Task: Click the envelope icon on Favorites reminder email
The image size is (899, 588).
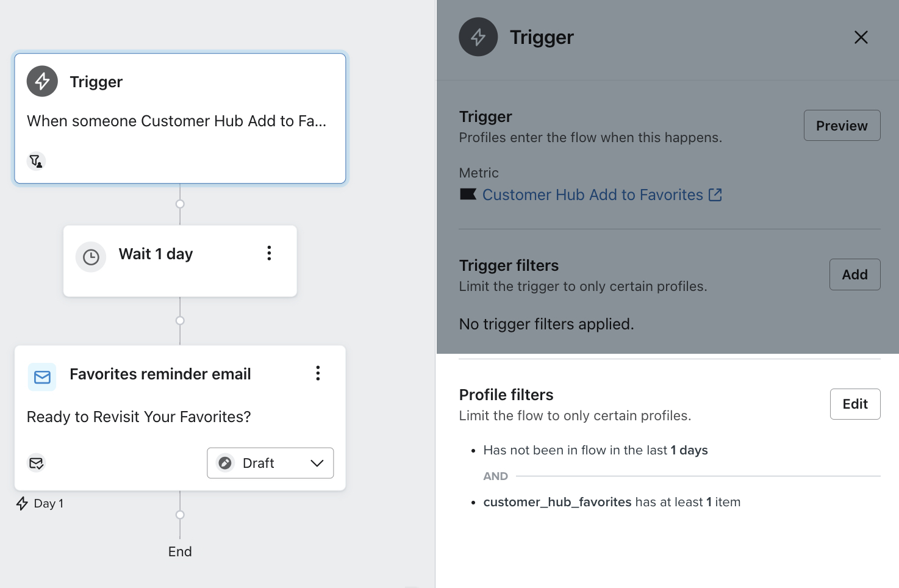Action: pos(42,377)
